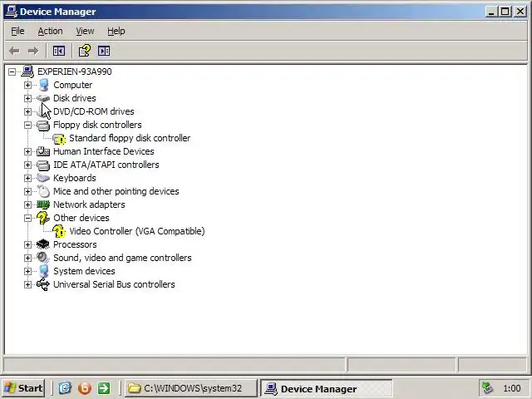Collapse the EXPERIEN-93A990 root node
The height and width of the screenshot is (399, 532).
12,71
